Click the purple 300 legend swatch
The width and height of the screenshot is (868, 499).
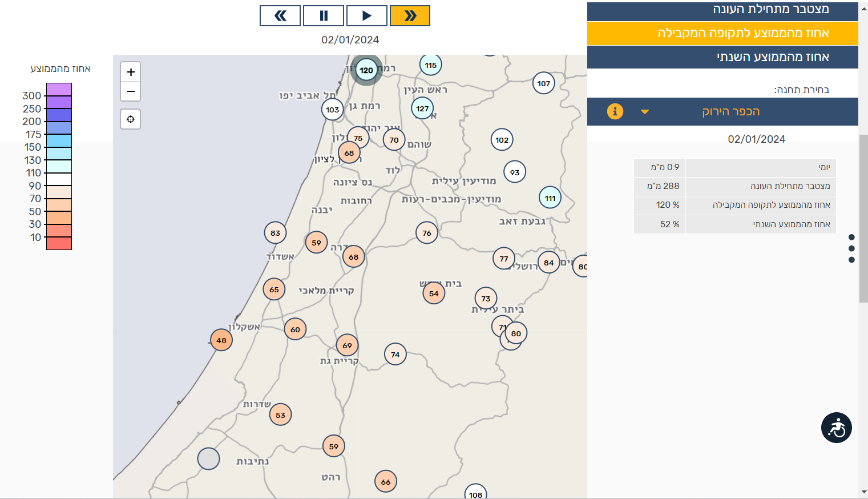(x=59, y=90)
